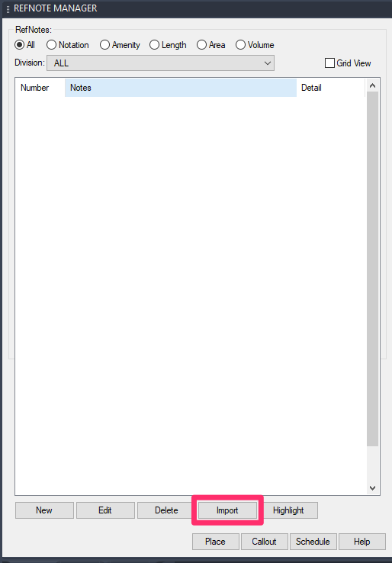Generate a schedule with Schedule button
Viewport: 392px width, 563px height.
click(313, 542)
